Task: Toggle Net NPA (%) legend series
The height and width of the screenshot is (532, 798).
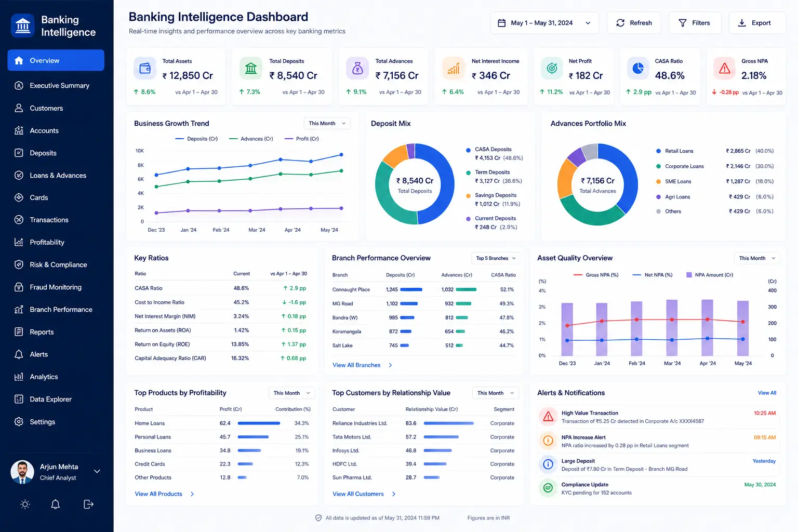Action: (x=653, y=275)
